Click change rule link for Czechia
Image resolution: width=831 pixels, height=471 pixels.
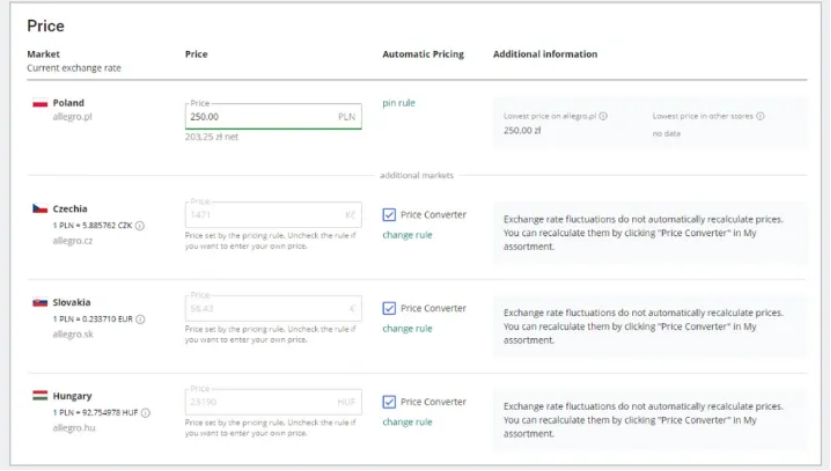(407, 235)
